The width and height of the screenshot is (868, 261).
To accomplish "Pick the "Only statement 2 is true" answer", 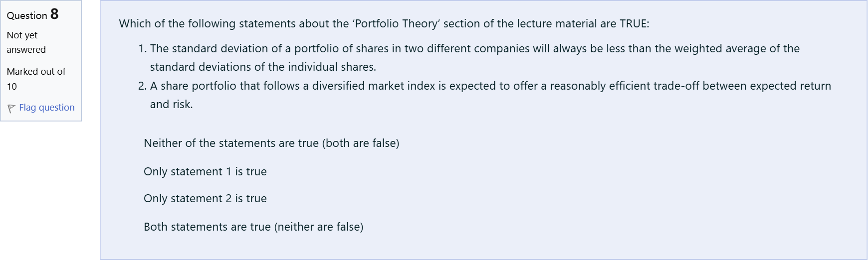I will (205, 199).
